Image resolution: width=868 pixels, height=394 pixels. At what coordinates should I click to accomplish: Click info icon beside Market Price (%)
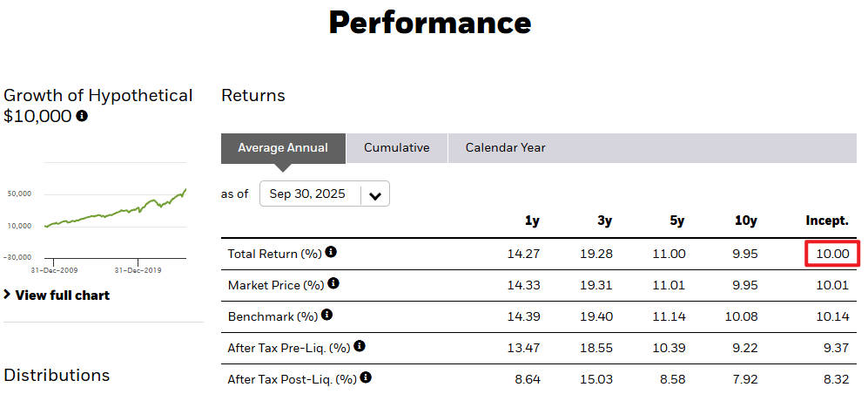coord(333,284)
